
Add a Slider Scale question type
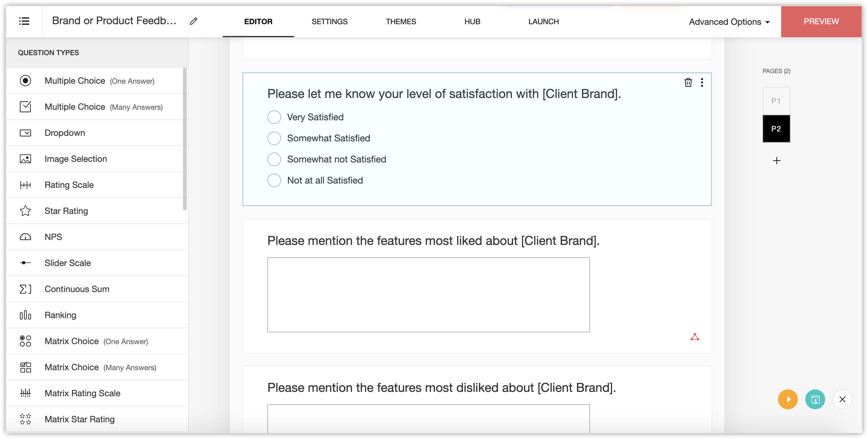pos(67,263)
